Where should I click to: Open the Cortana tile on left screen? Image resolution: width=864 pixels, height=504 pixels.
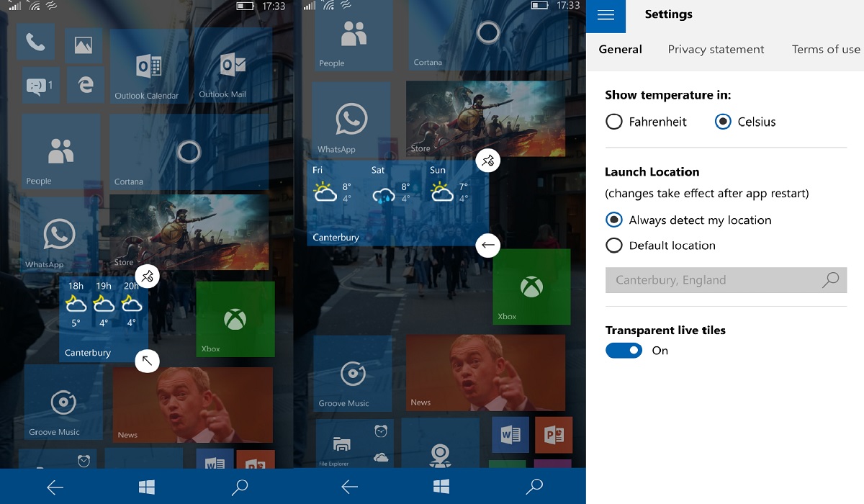click(189, 152)
